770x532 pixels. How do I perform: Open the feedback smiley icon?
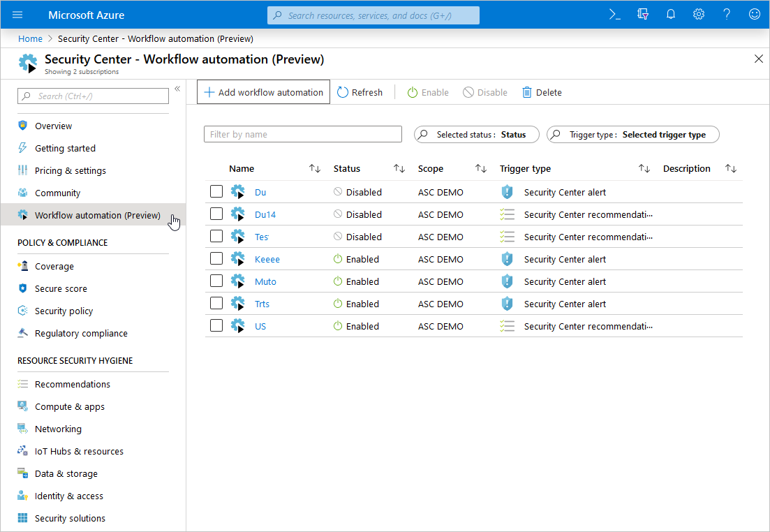754,15
